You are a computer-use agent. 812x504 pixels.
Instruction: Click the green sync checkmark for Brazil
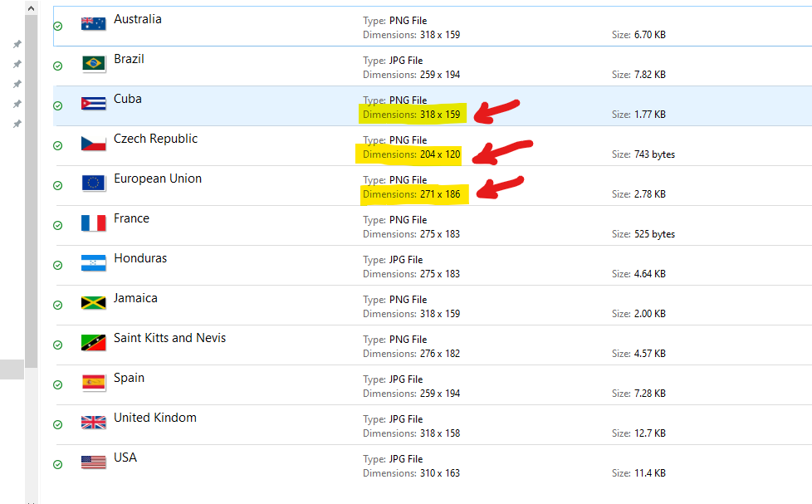58,66
